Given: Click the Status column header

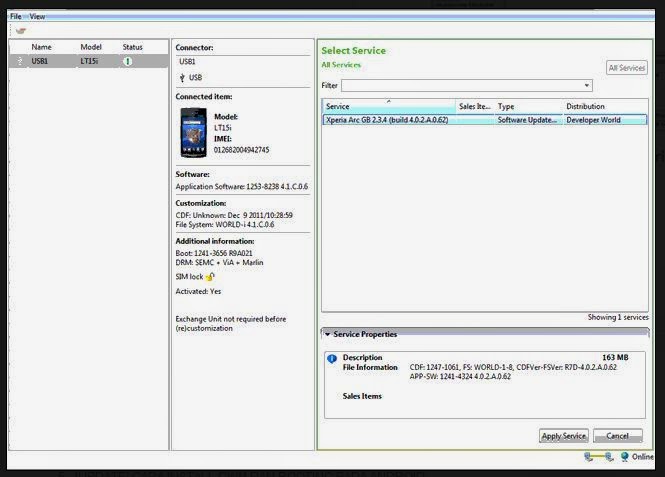Looking at the screenshot, I should tap(132, 47).
